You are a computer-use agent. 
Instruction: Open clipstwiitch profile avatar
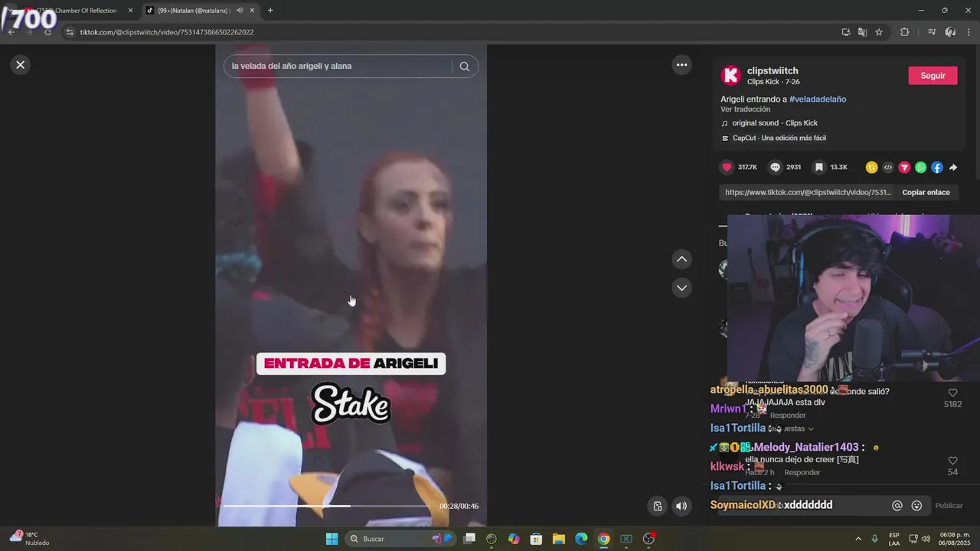pyautogui.click(x=730, y=75)
